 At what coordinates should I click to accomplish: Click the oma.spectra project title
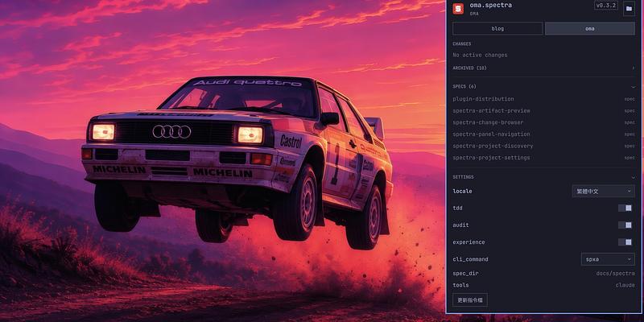tap(491, 6)
